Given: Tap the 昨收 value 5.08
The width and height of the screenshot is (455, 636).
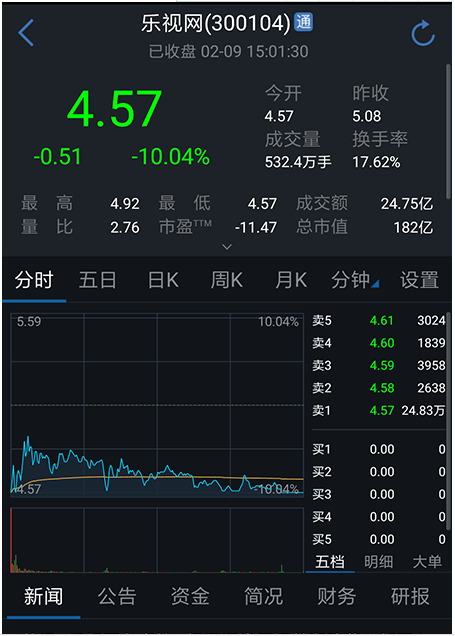Looking at the screenshot, I should [x=367, y=116].
